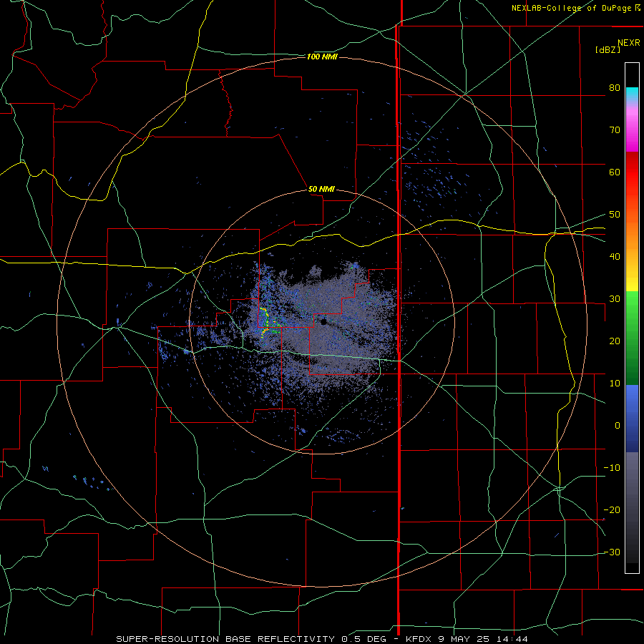The height and width of the screenshot is (644, 644).
Task: Click the -20 value on the dBZ scale
Action: click(x=612, y=510)
